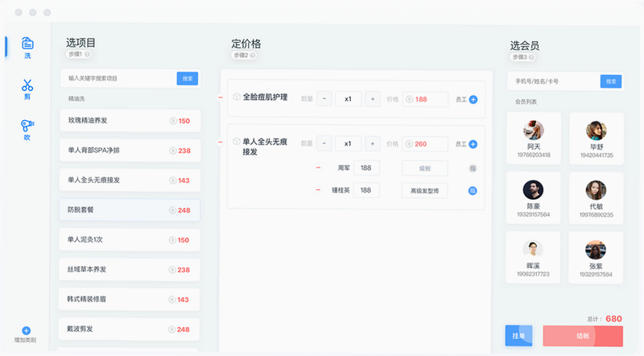
Task: Decrease quantity of 单人全头无痕接发
Action: (324, 144)
